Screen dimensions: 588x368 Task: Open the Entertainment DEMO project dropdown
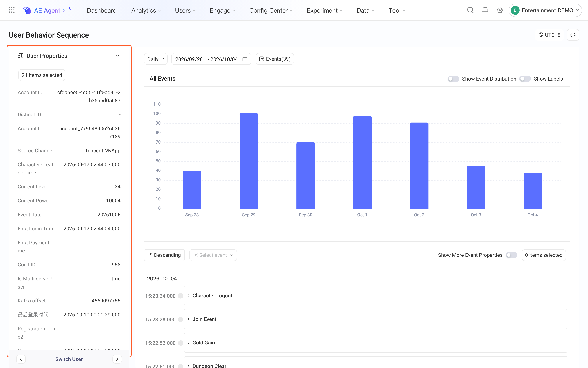pyautogui.click(x=545, y=10)
